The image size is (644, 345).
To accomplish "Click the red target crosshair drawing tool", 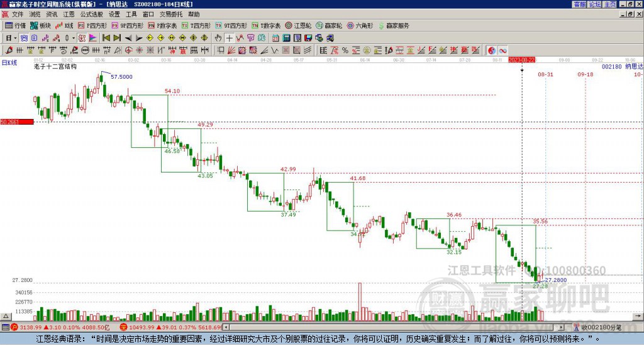I will (128, 50).
